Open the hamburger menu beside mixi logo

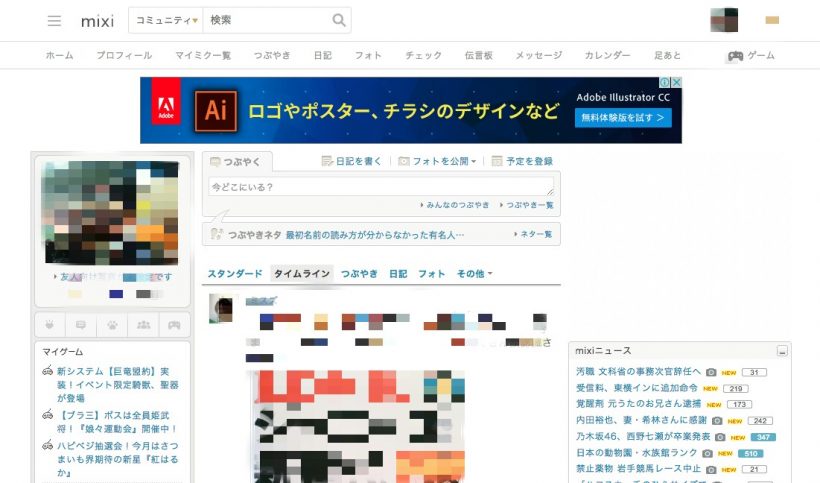54,21
